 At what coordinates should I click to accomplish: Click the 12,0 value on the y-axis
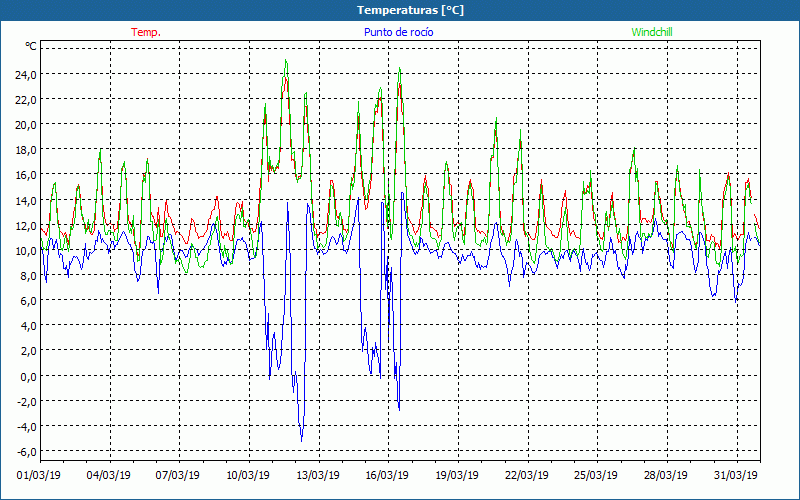coord(25,225)
